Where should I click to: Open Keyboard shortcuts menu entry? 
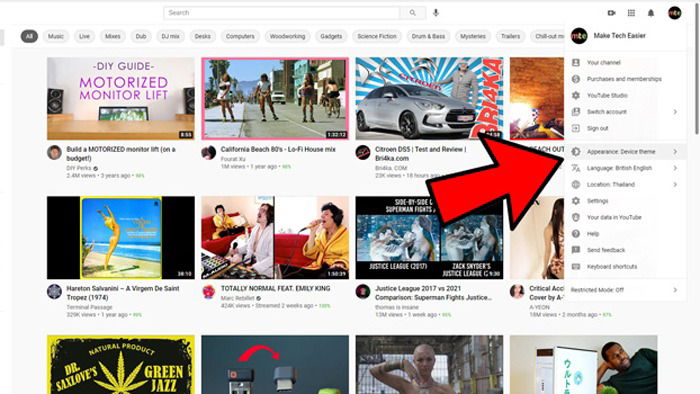(x=612, y=267)
